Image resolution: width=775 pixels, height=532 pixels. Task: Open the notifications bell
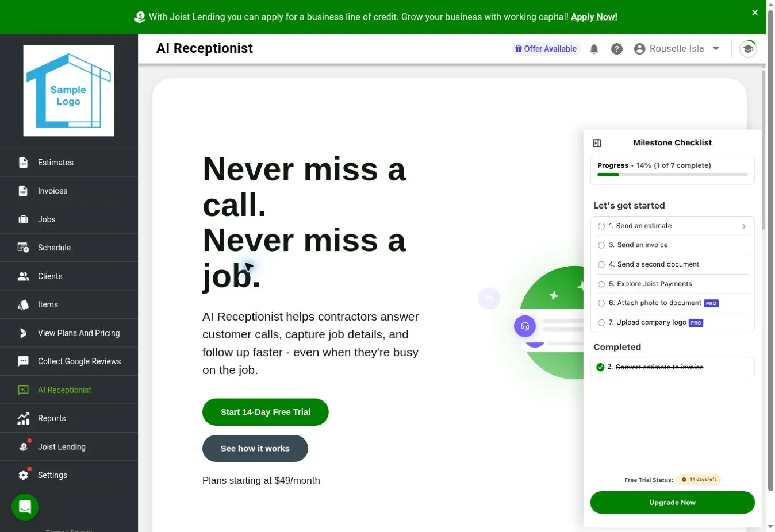(x=594, y=49)
